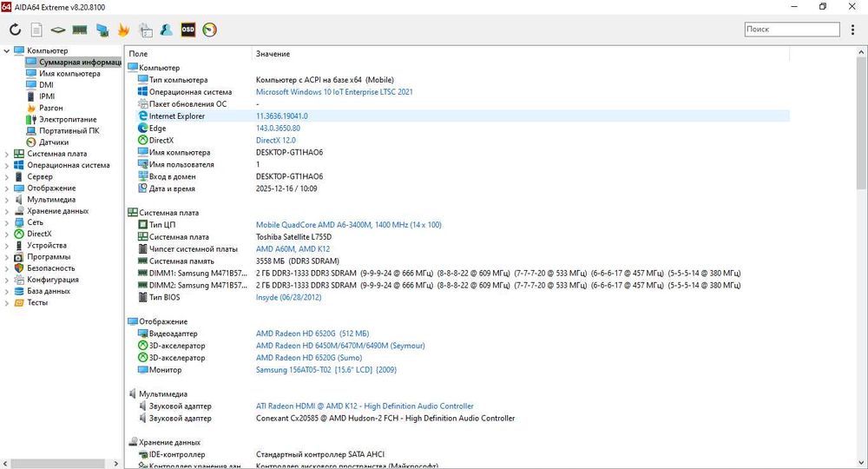Open the AMD Radeon HD 6520G (512 МБ) link

point(312,334)
